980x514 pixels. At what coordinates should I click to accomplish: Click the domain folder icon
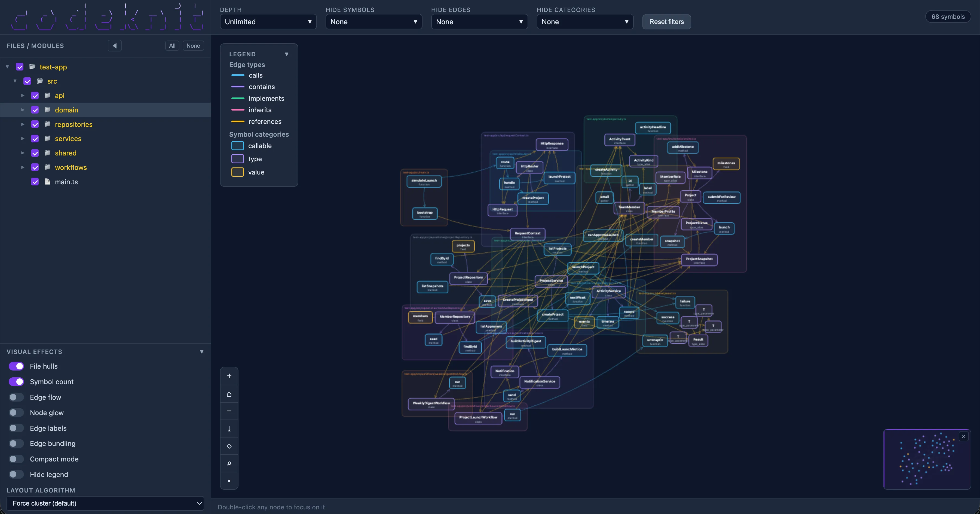point(48,109)
